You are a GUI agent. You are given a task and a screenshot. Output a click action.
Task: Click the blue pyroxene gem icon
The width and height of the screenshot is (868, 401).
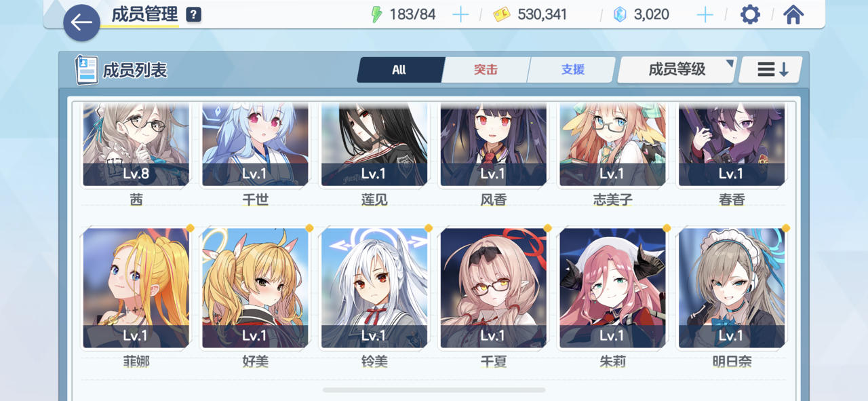(620, 14)
